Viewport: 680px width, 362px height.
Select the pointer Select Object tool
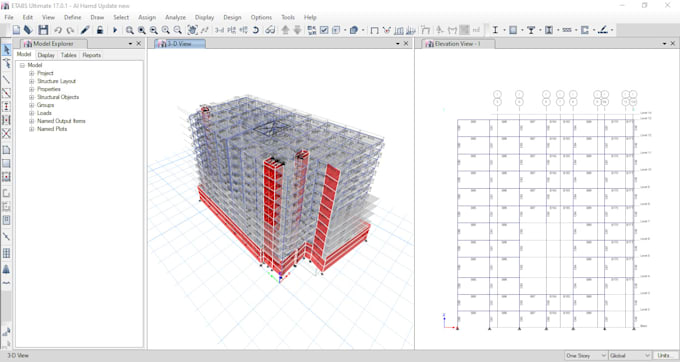[x=7, y=50]
